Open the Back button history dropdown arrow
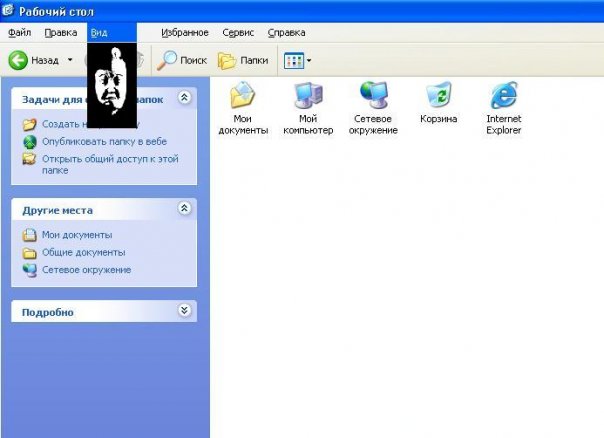Viewport: 604px width, 438px height. [x=70, y=60]
